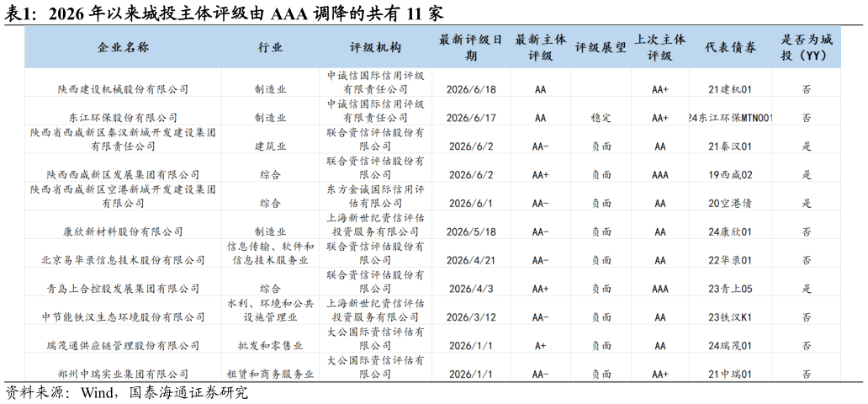Click the bond cell '19西咸02'
The image size is (868, 404).
(730, 174)
